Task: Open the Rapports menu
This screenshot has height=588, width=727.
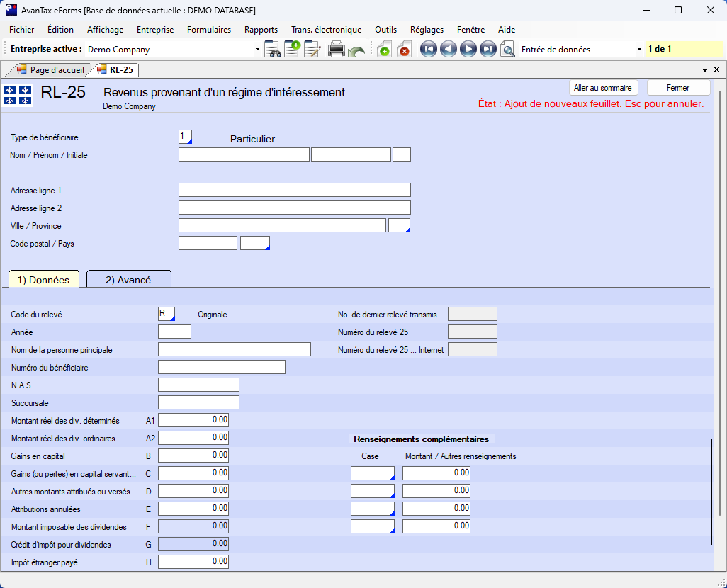Action: [261, 30]
